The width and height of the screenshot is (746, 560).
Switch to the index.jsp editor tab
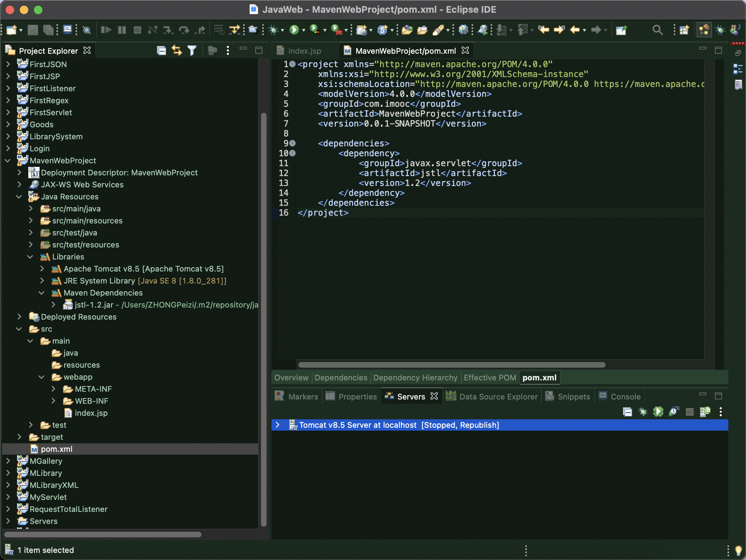point(304,51)
